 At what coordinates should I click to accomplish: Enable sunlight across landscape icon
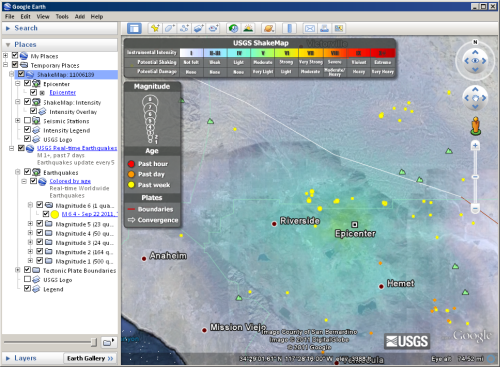(248, 28)
